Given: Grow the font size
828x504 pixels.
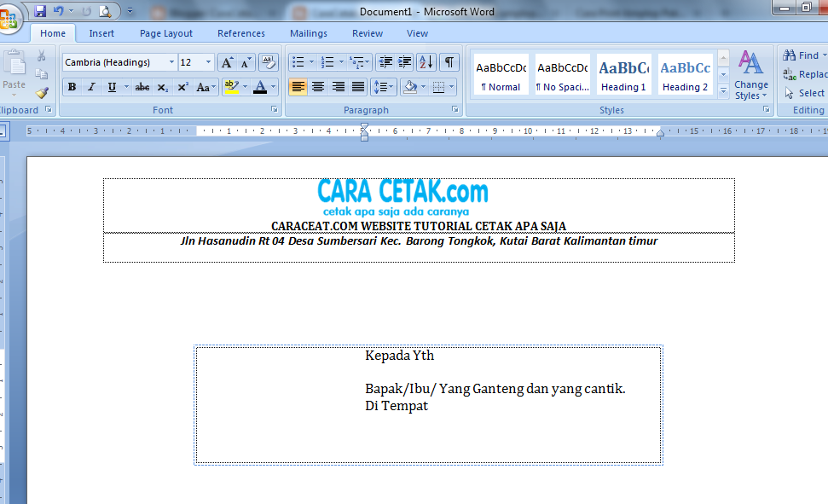Looking at the screenshot, I should [x=227, y=62].
